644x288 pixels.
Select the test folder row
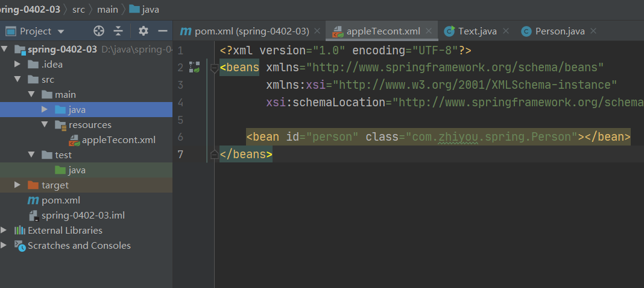[86, 155]
